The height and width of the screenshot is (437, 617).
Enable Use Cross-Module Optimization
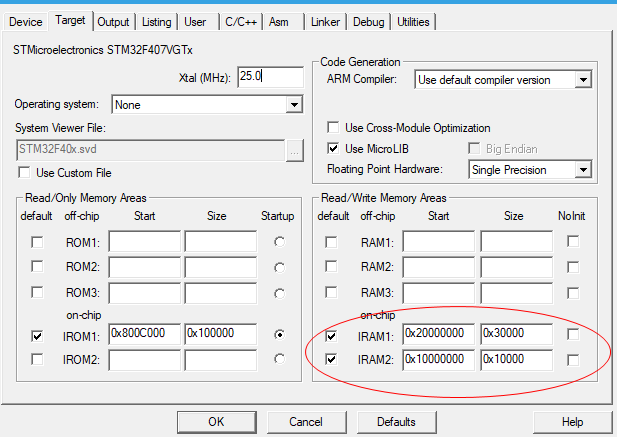pyautogui.click(x=333, y=127)
